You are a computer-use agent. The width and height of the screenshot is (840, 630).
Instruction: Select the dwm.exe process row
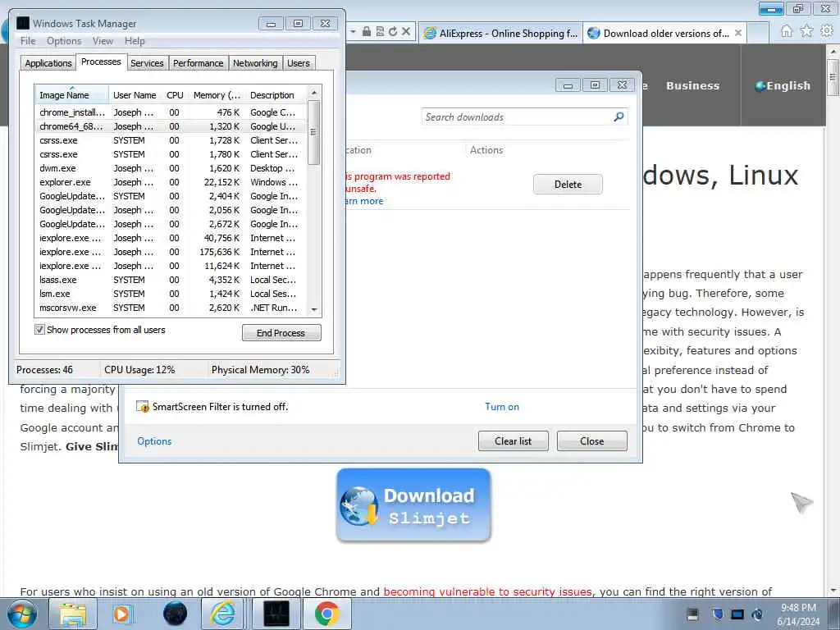click(171, 168)
